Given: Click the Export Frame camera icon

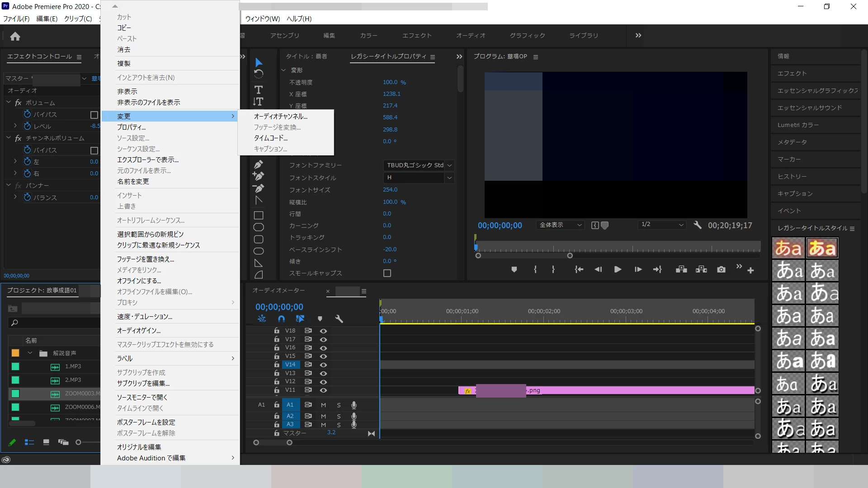Looking at the screenshot, I should tap(721, 270).
